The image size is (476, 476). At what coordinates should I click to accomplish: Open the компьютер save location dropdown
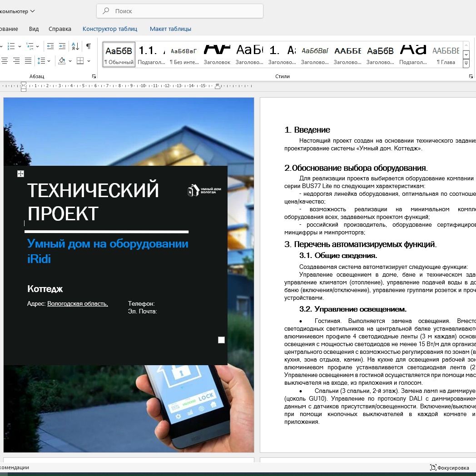coord(17,11)
